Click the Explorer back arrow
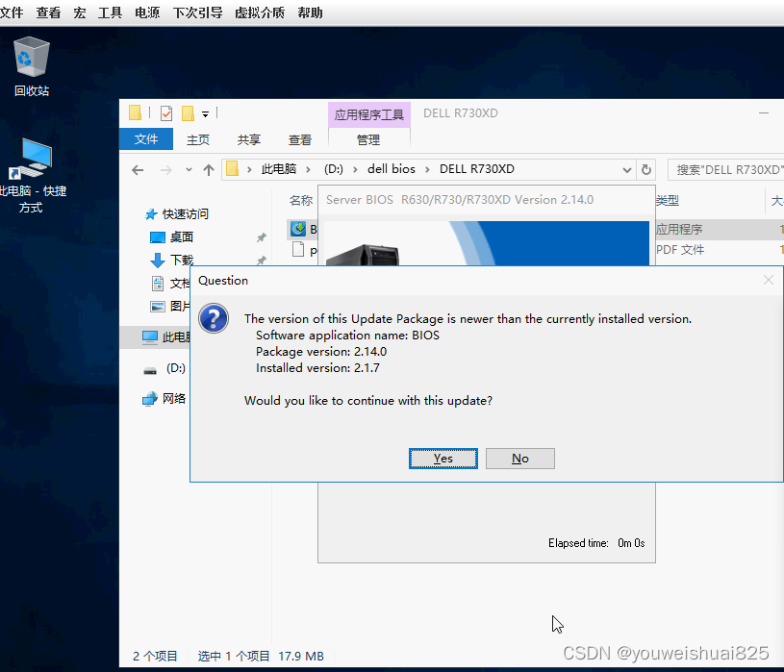 pos(138,170)
